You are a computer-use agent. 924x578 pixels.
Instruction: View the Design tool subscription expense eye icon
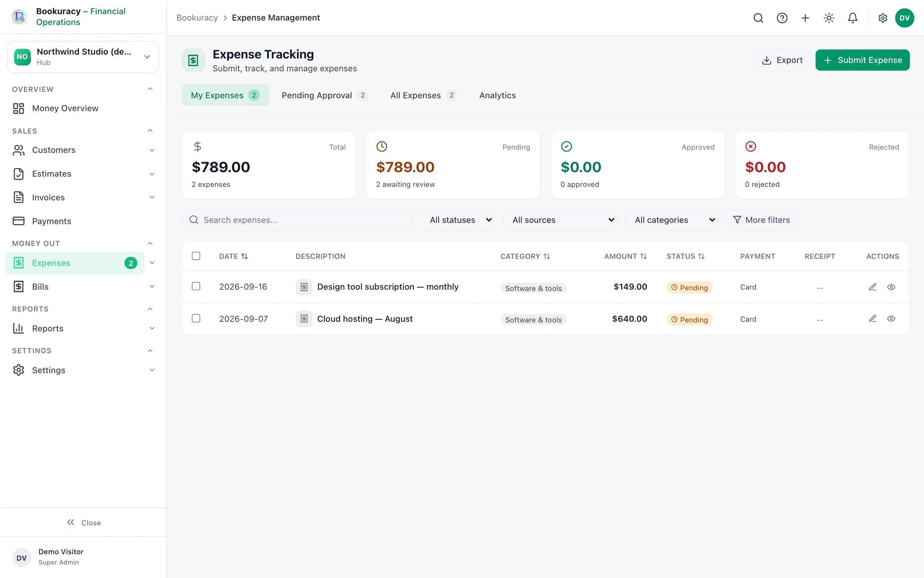891,287
